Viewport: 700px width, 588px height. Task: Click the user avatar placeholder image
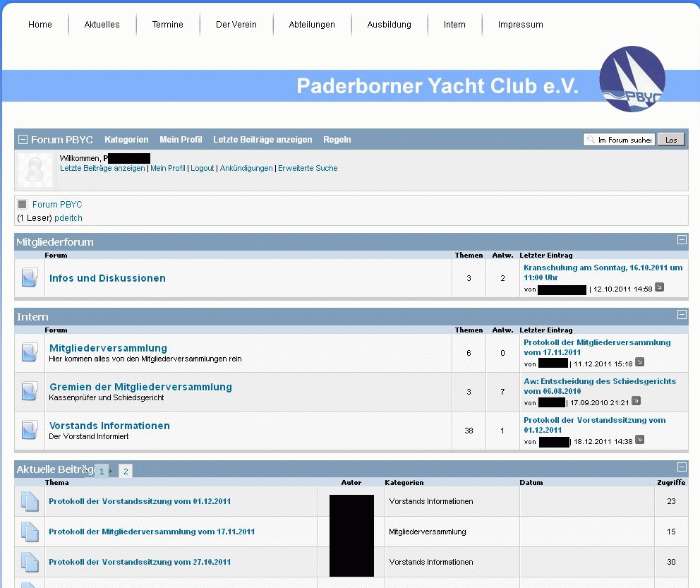tap(35, 170)
